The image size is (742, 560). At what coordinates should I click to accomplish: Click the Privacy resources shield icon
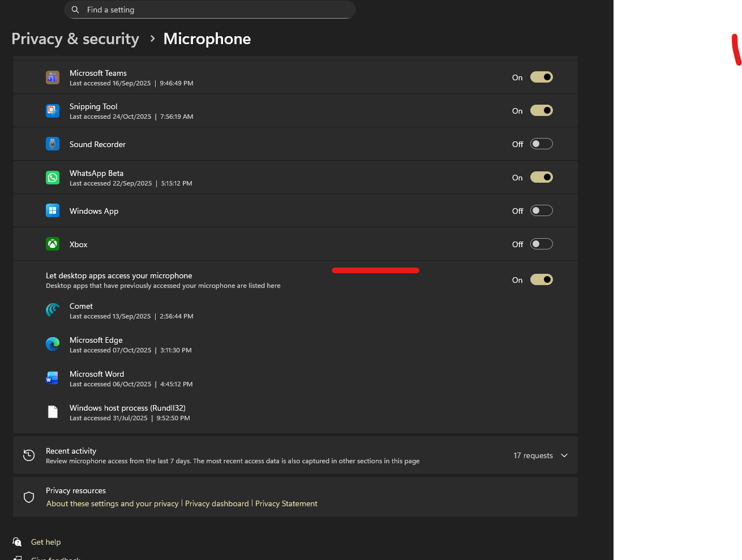coord(29,497)
